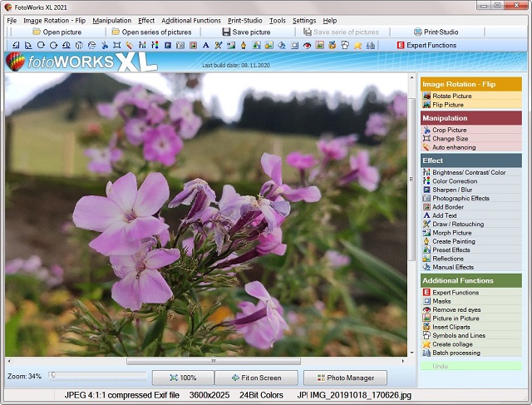The image size is (532, 405).
Task: Open the Photo Manager button
Action: (x=344, y=378)
